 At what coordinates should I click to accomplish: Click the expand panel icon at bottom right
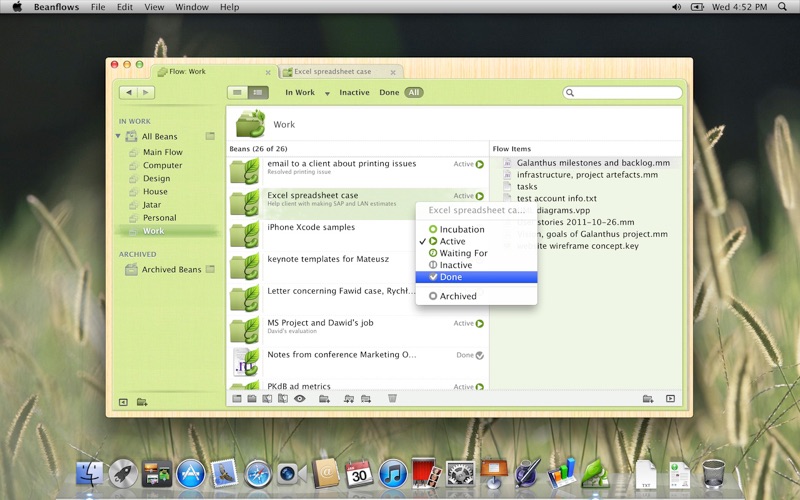pyautogui.click(x=670, y=398)
